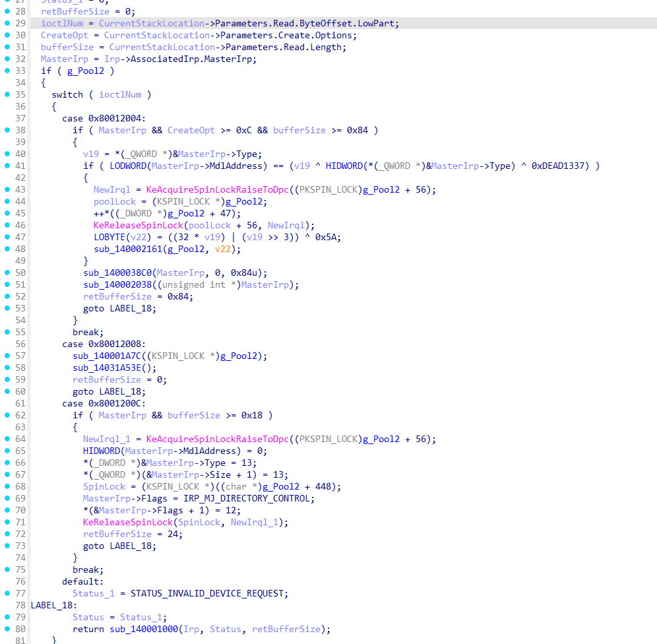657x644 pixels.
Task: Select case constant 0x80012008
Action: [114, 344]
